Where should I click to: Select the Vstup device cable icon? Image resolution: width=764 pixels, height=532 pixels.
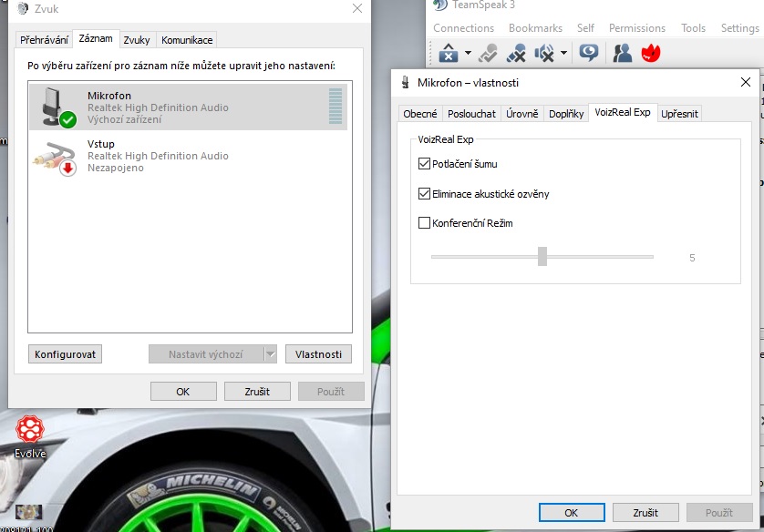point(55,159)
